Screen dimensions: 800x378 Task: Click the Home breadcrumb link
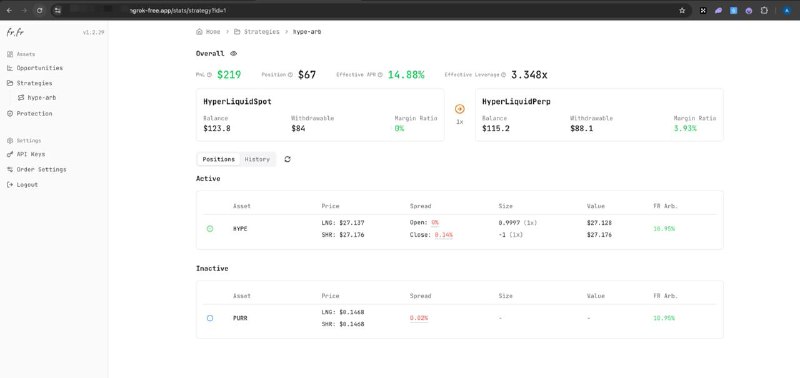[213, 32]
